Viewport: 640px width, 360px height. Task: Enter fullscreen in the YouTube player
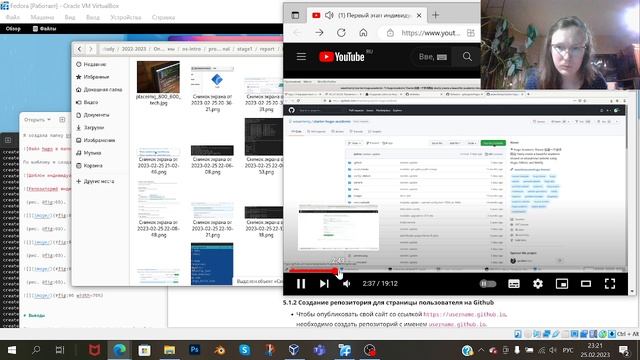(610, 284)
